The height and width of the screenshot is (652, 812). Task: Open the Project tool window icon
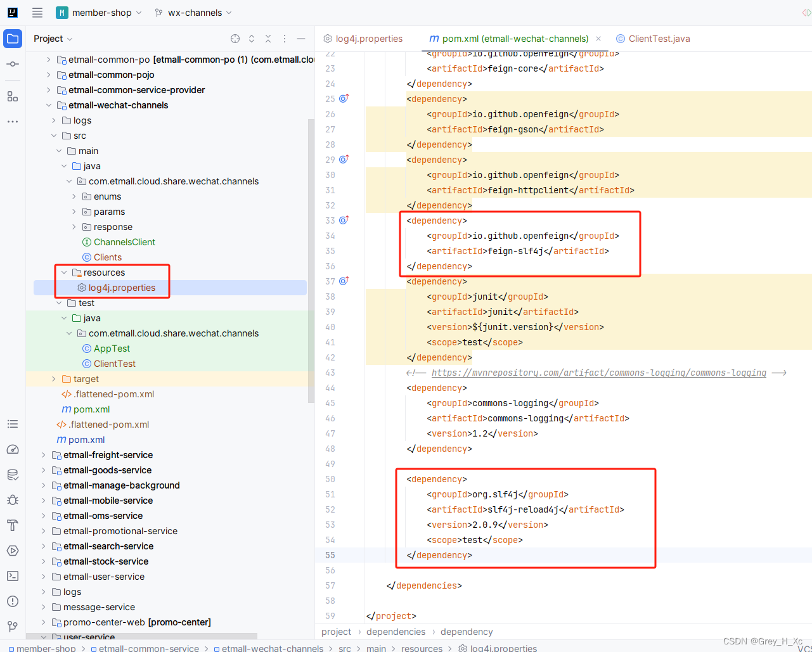point(13,39)
